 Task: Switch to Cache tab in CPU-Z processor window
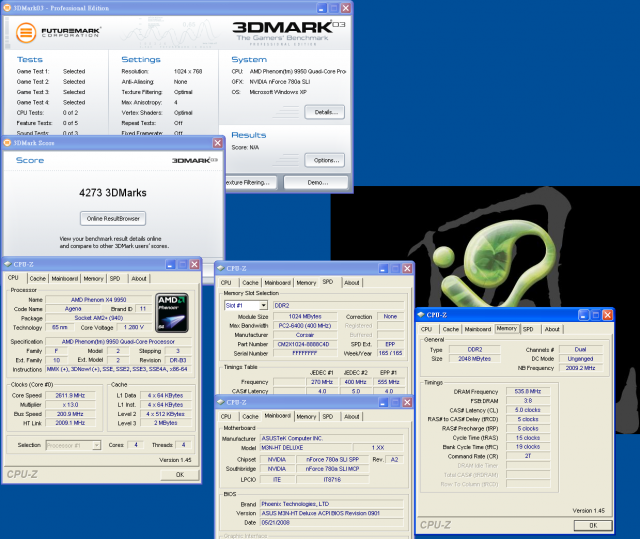coord(38,279)
